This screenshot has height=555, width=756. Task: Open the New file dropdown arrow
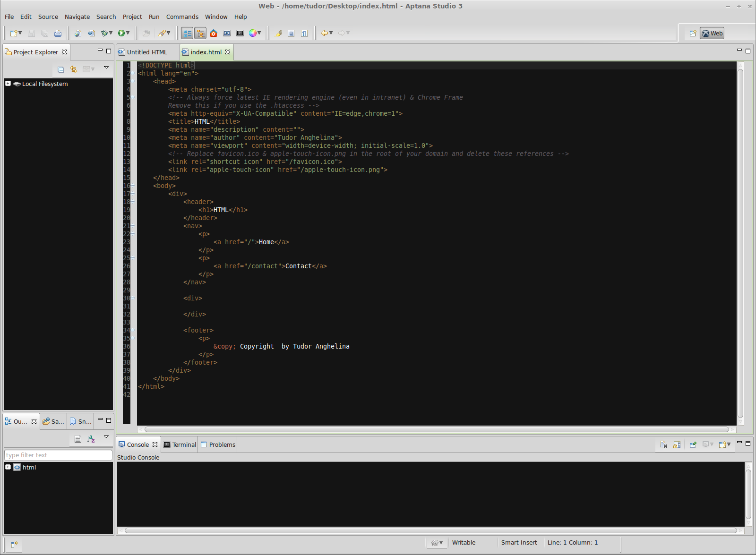[20, 33]
